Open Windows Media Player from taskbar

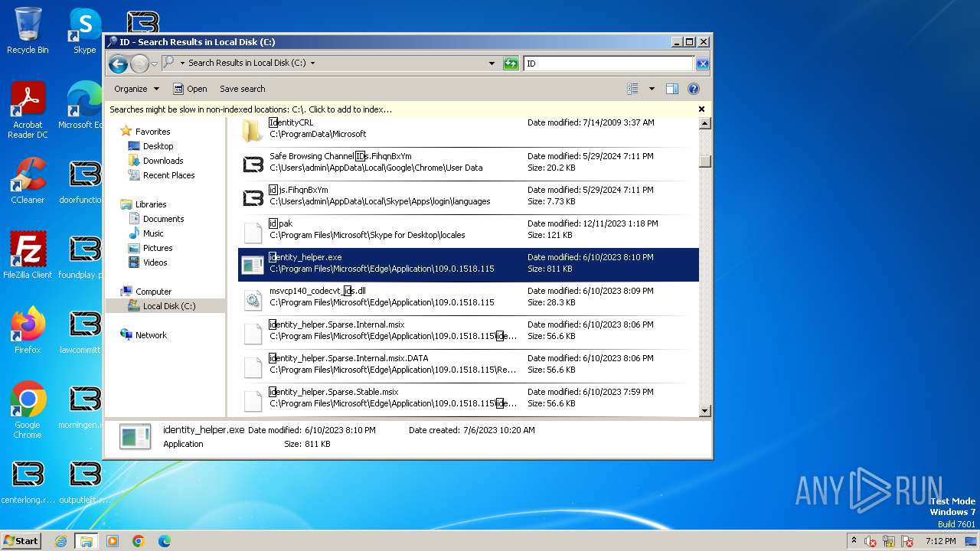112,541
